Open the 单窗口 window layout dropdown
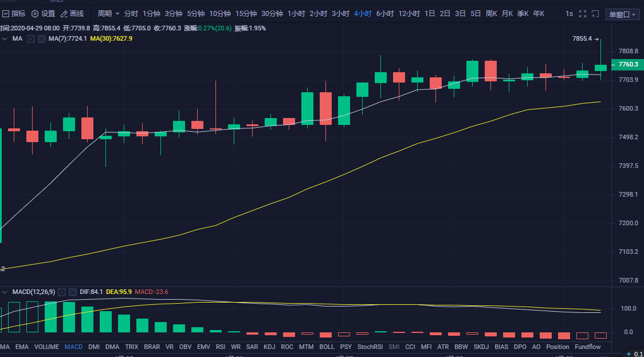This screenshot has height=357, width=644. 622,14
